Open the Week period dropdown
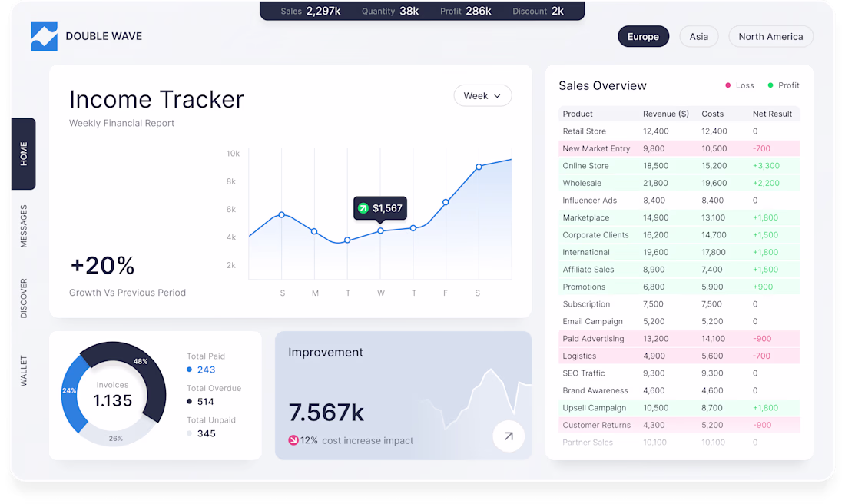This screenshot has width=845, height=504. point(482,95)
